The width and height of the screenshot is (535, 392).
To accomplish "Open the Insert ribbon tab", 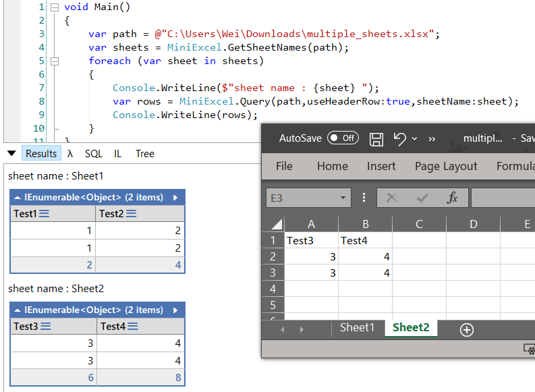I will coord(381,166).
